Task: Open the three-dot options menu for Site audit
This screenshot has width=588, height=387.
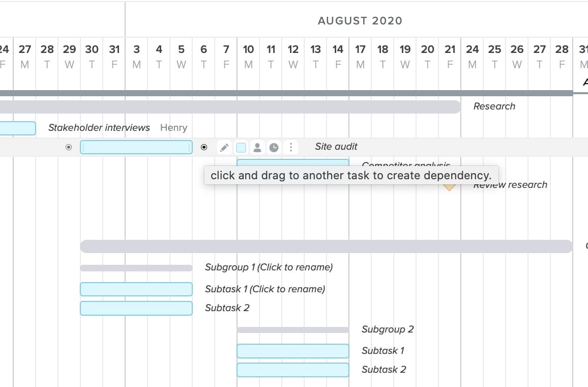Action: [291, 147]
